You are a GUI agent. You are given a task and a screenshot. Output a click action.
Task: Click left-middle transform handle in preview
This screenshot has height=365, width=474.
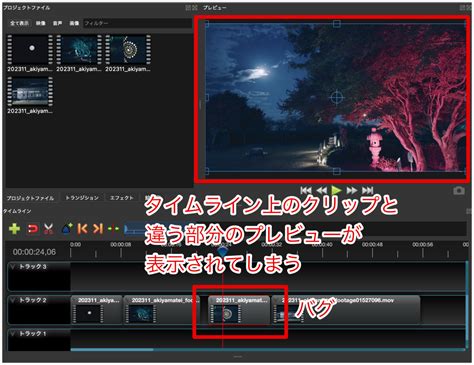click(207, 97)
